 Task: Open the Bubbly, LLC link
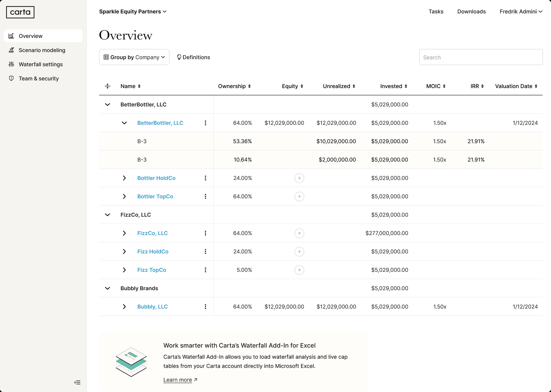(153, 307)
